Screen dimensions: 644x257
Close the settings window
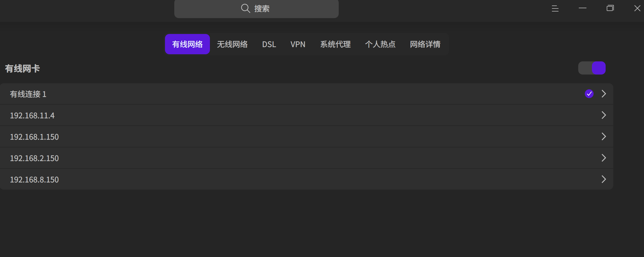[637, 8]
